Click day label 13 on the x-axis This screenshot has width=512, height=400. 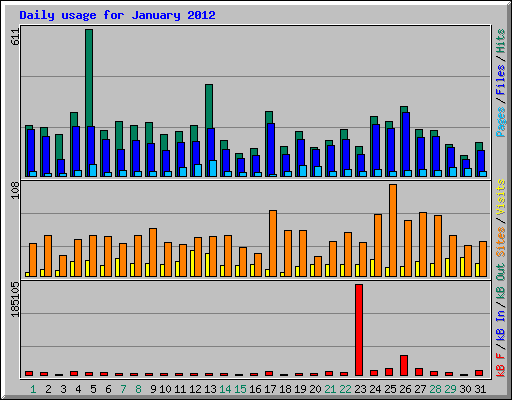pos(210,389)
